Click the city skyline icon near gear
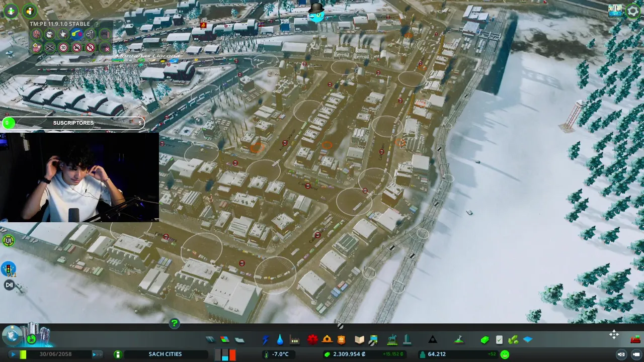Viewport: 644px width, 362px height. [x=615, y=11]
